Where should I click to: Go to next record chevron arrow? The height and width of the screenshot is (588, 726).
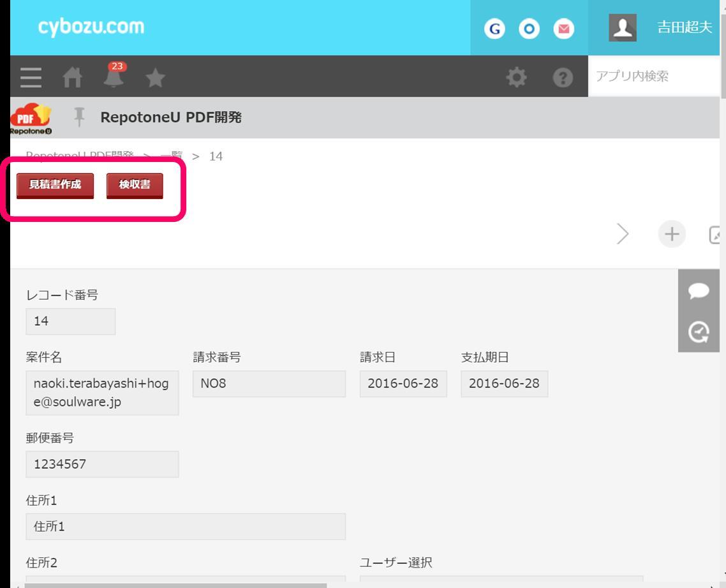(x=623, y=234)
